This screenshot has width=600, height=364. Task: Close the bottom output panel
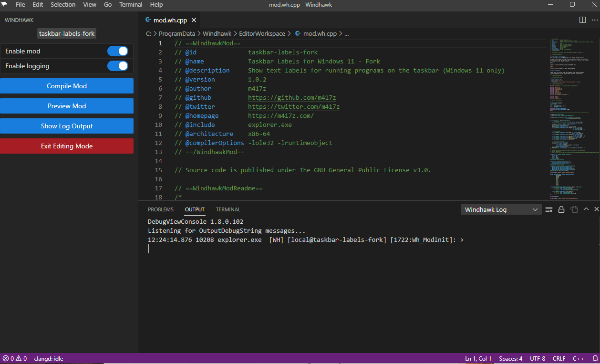coord(596,209)
